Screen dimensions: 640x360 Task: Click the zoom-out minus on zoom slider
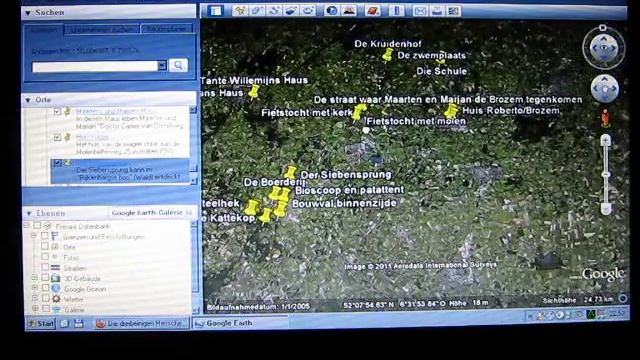606,209
